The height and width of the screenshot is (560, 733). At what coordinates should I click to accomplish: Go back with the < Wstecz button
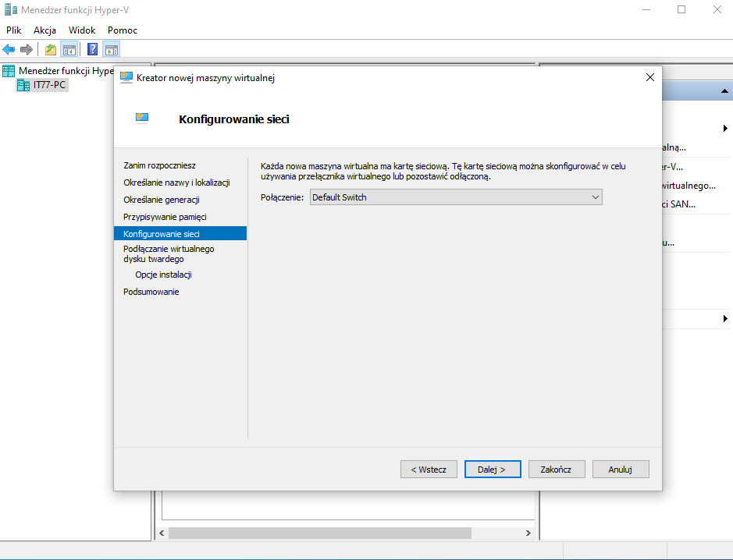click(429, 470)
